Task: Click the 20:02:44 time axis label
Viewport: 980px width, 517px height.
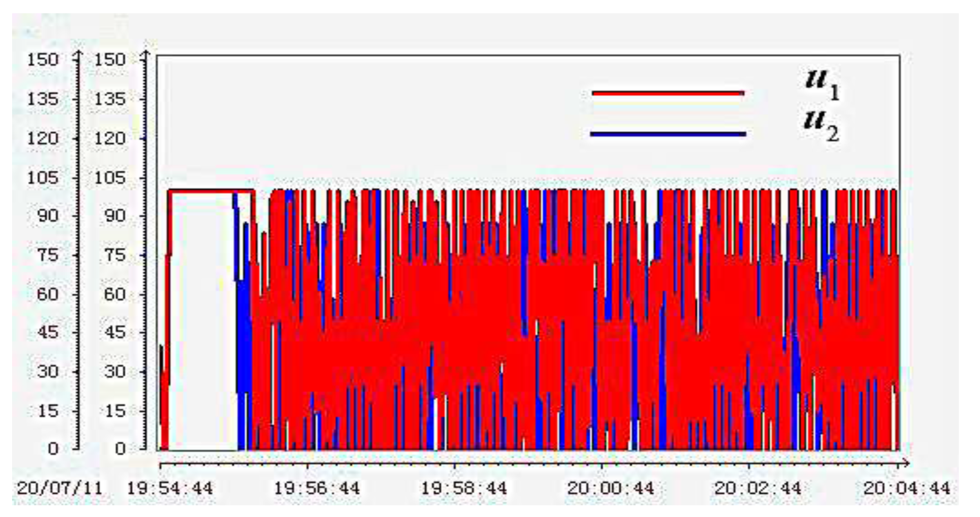Action: pyautogui.click(x=758, y=488)
